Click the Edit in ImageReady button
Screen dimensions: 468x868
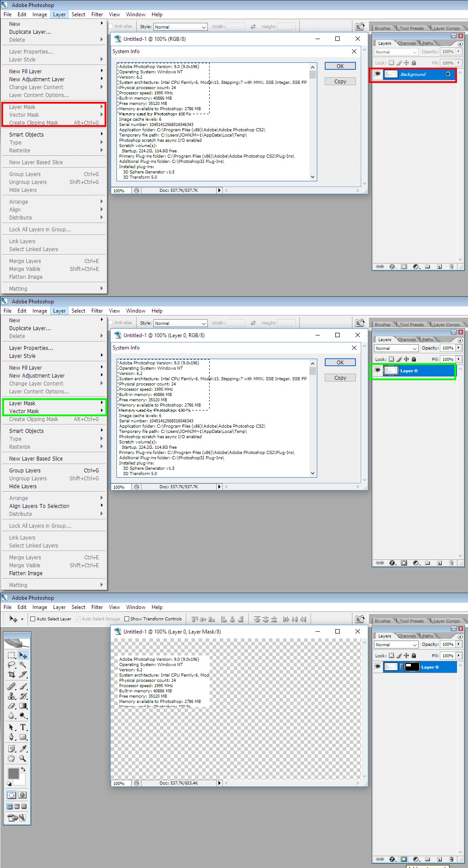[17, 818]
